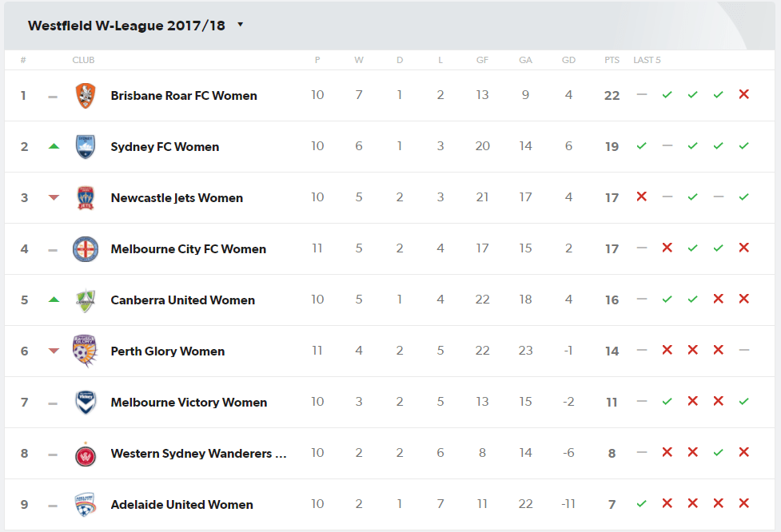781x532 pixels.
Task: Click the GD column header
Action: (x=568, y=60)
